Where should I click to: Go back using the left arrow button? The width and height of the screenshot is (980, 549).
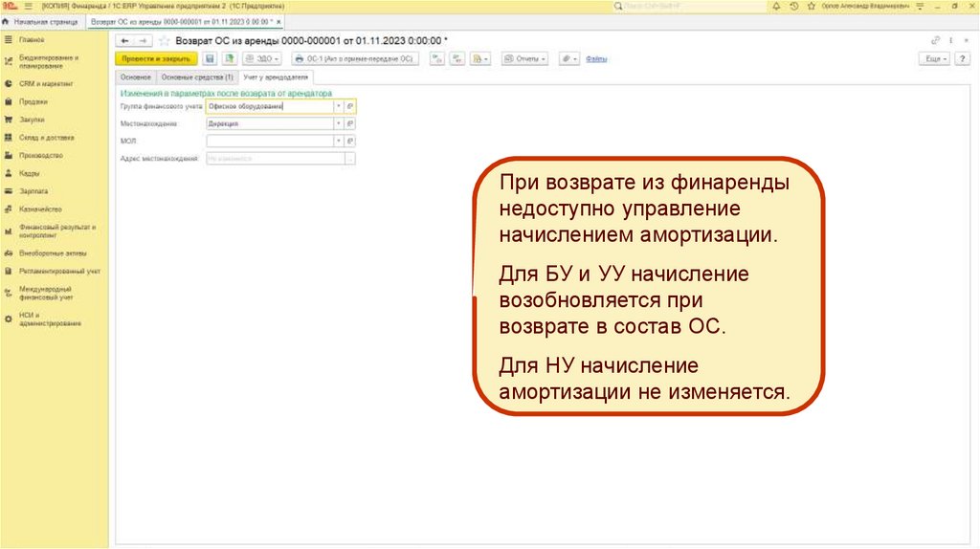(x=124, y=41)
